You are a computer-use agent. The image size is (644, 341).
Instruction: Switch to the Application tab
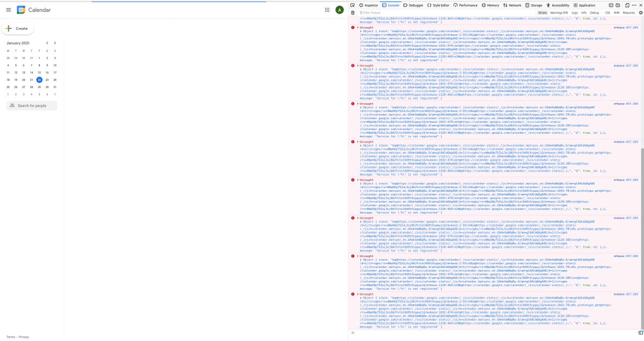coord(584,5)
